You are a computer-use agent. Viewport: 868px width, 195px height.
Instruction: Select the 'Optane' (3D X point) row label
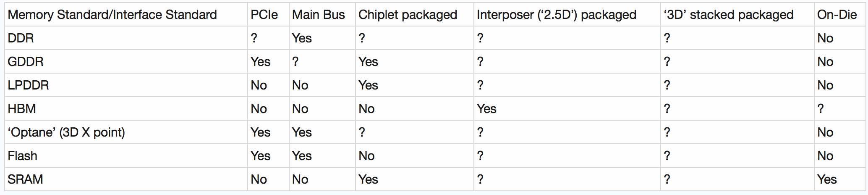[66, 132]
